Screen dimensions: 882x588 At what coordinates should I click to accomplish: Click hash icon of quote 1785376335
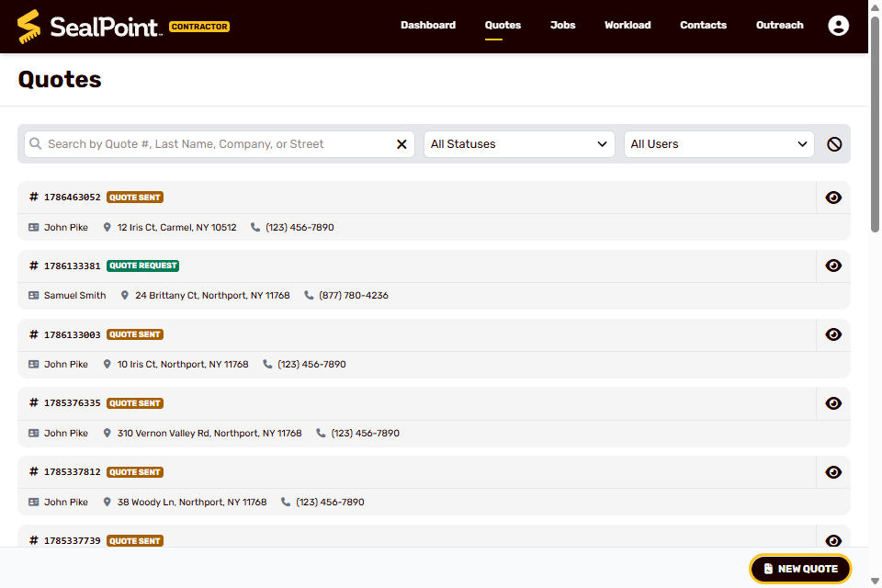pyautogui.click(x=34, y=403)
